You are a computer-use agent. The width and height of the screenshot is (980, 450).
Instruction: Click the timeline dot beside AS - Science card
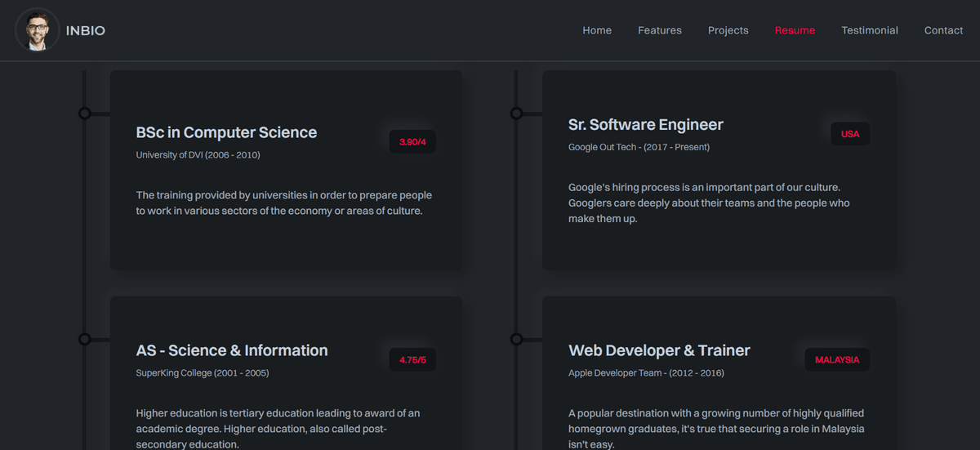point(84,339)
